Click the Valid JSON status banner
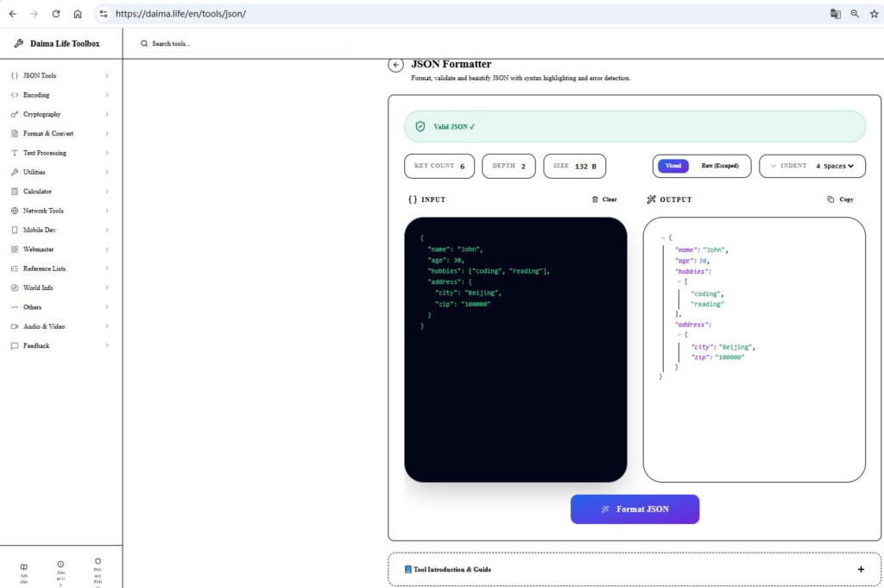Viewport: 884px width, 588px height. click(x=635, y=126)
